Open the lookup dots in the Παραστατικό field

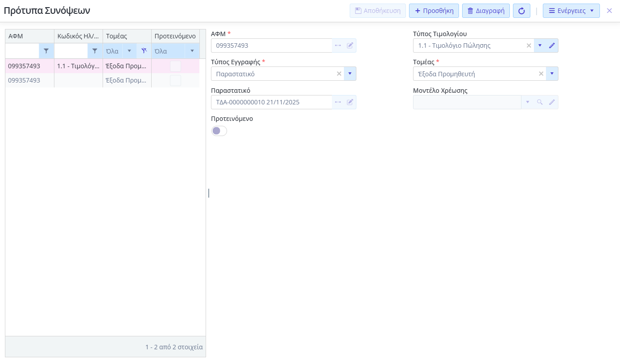tap(338, 102)
